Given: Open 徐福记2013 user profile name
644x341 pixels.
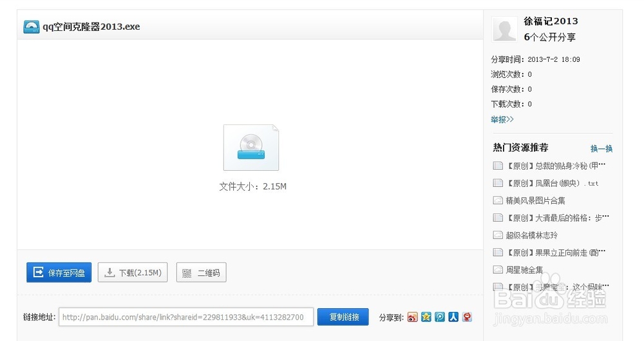Looking at the screenshot, I should (551, 21).
